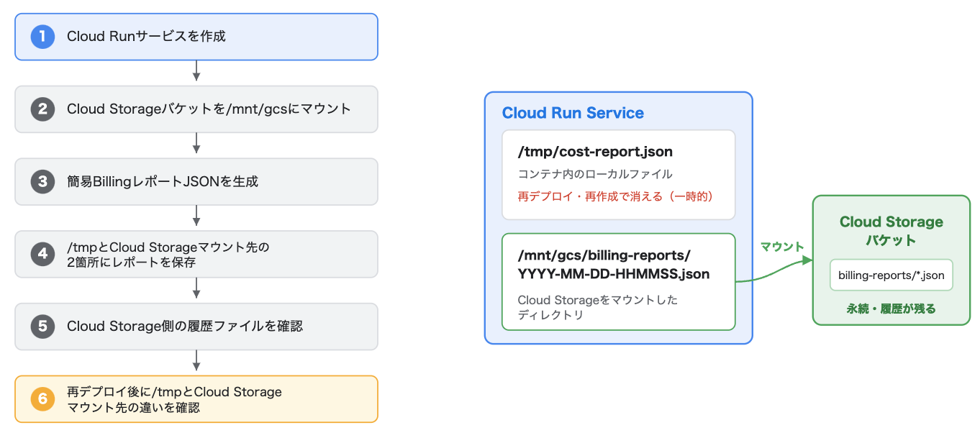Screen dimensions: 980x433
Task: Click the "/tmp/cost-report.json" heading
Action: click(595, 152)
